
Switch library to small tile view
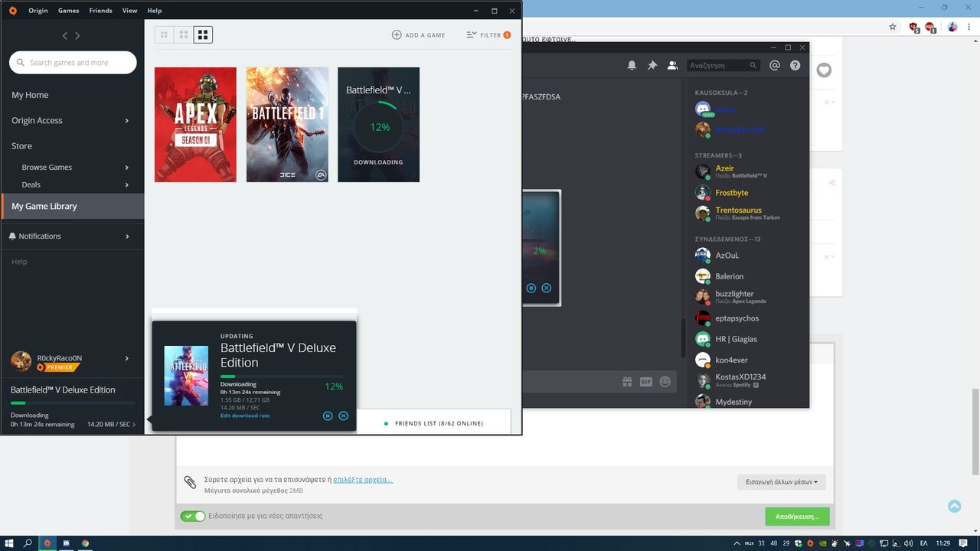point(164,34)
